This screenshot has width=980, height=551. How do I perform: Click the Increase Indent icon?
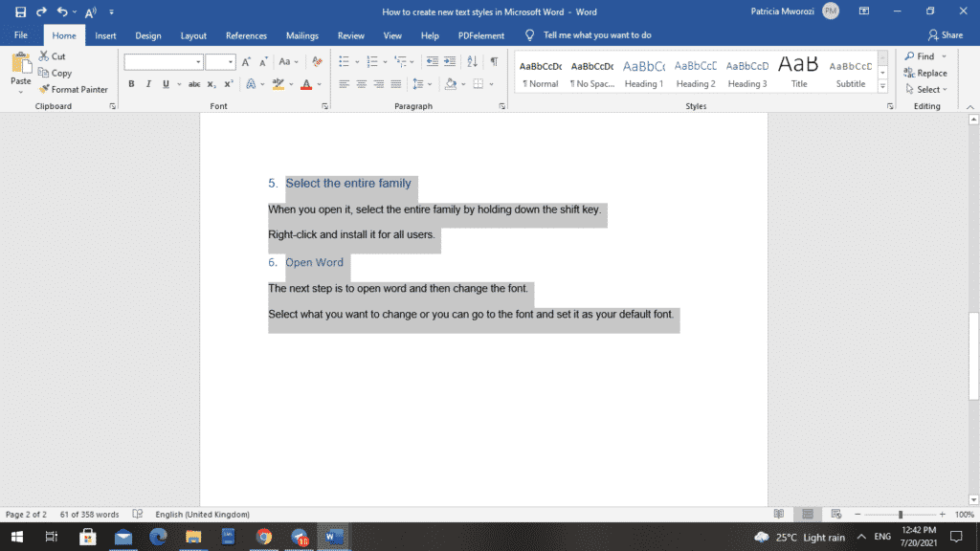click(450, 61)
